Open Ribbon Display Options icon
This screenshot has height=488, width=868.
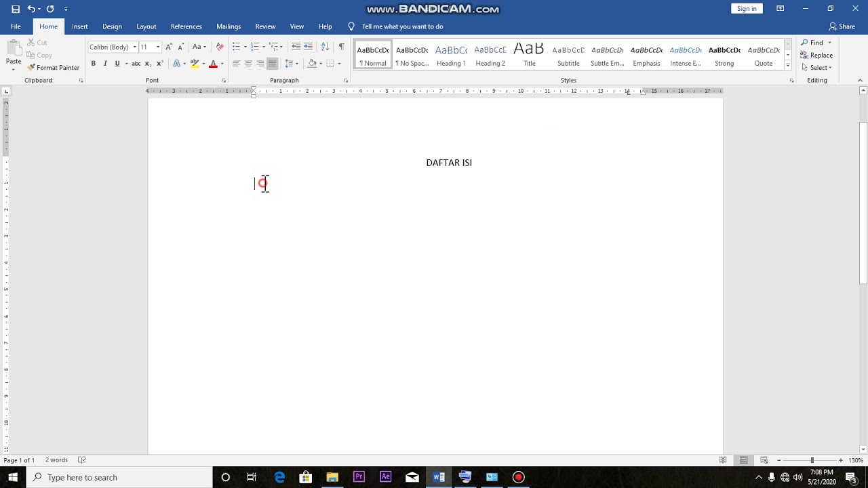[780, 9]
